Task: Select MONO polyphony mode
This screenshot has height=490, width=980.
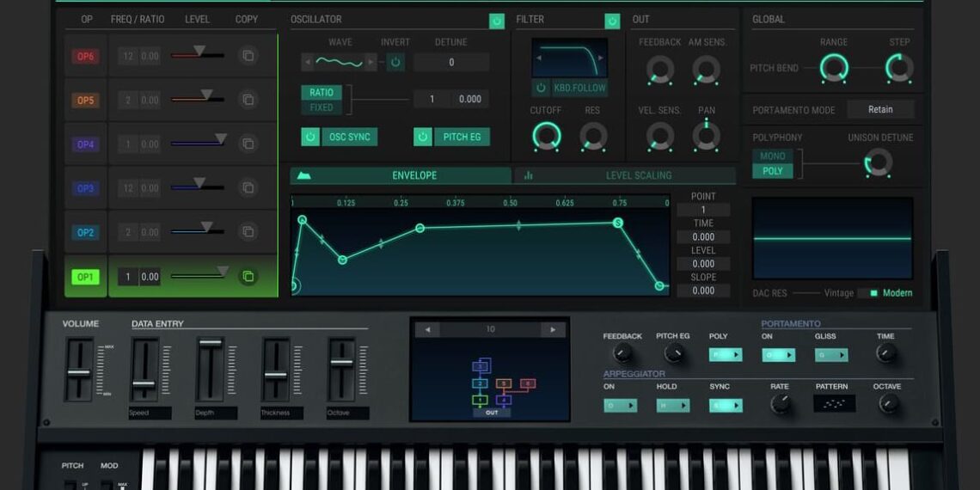Action: 773,156
